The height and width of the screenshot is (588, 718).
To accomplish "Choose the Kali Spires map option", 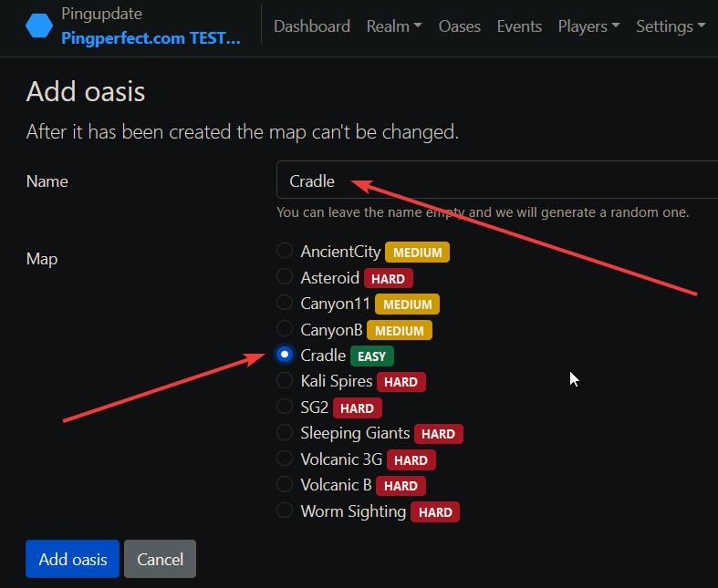I will pyautogui.click(x=285, y=381).
